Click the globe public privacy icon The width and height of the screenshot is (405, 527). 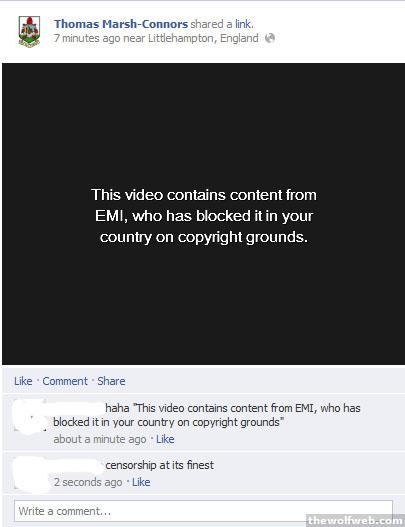pyautogui.click(x=270, y=38)
